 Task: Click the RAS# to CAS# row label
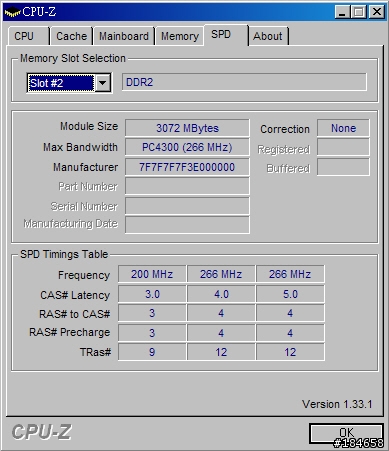[x=75, y=314]
